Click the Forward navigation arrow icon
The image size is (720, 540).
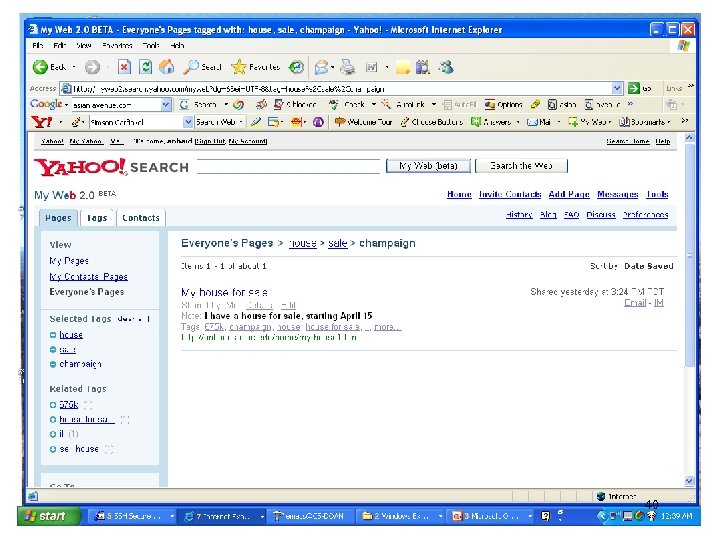92,68
